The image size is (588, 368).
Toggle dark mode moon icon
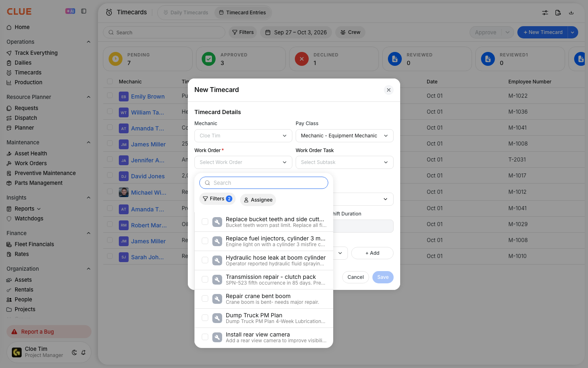click(74, 352)
